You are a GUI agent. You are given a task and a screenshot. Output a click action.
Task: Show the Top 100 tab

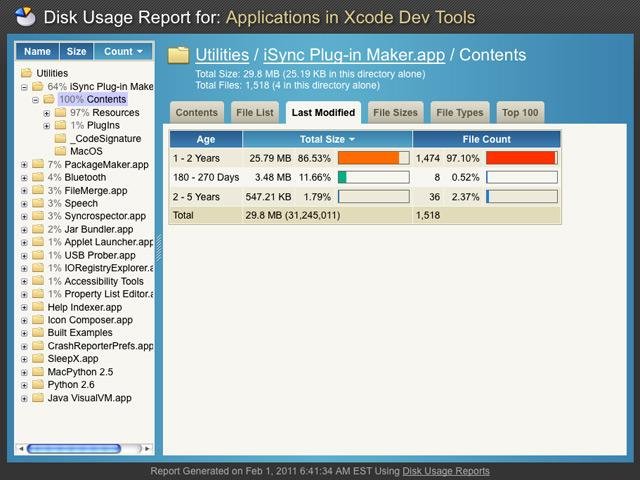pos(520,113)
